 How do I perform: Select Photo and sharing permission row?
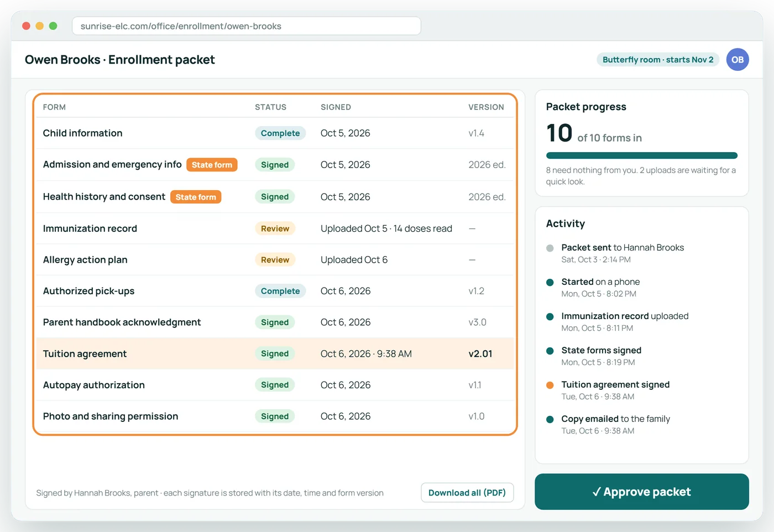click(x=275, y=416)
